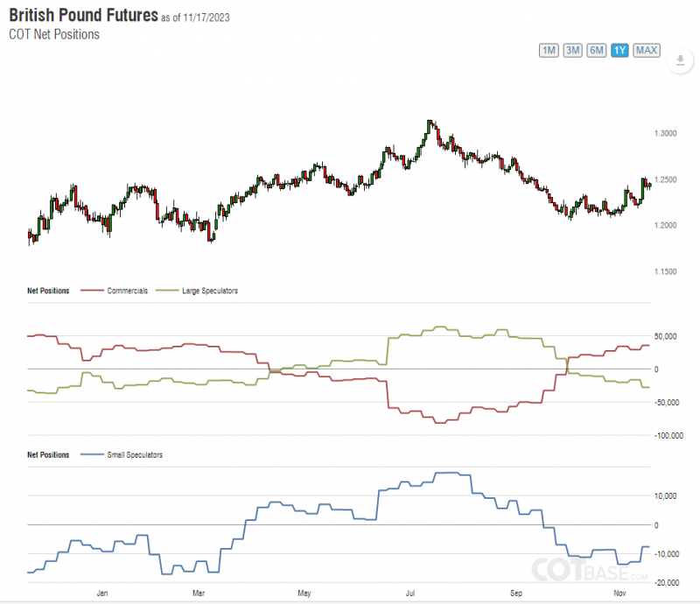700x604 pixels.
Task: Click the 1.3000 price axis label
Action: [x=665, y=133]
